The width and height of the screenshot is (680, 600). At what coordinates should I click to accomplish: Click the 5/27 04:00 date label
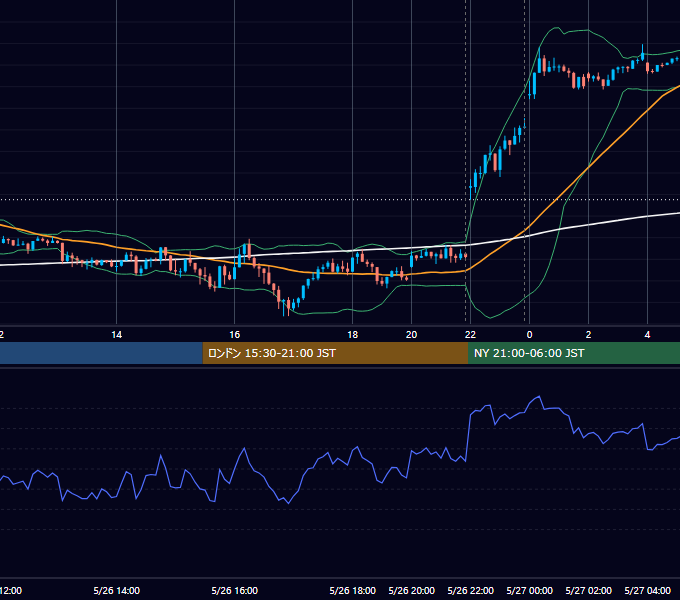pyautogui.click(x=647, y=590)
